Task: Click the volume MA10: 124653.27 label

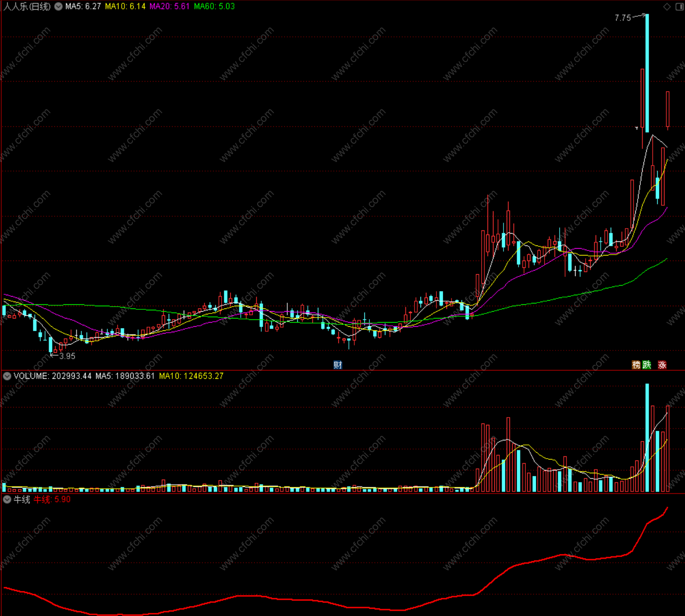Action: coord(191,376)
